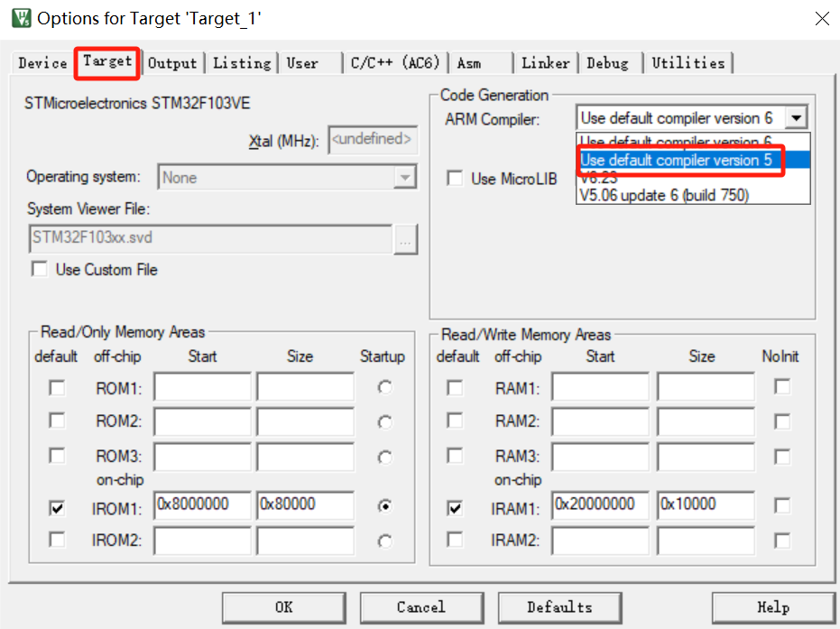Viewport: 840px width, 629px height.
Task: Check the ROM1 default checkbox
Action: tap(57, 387)
